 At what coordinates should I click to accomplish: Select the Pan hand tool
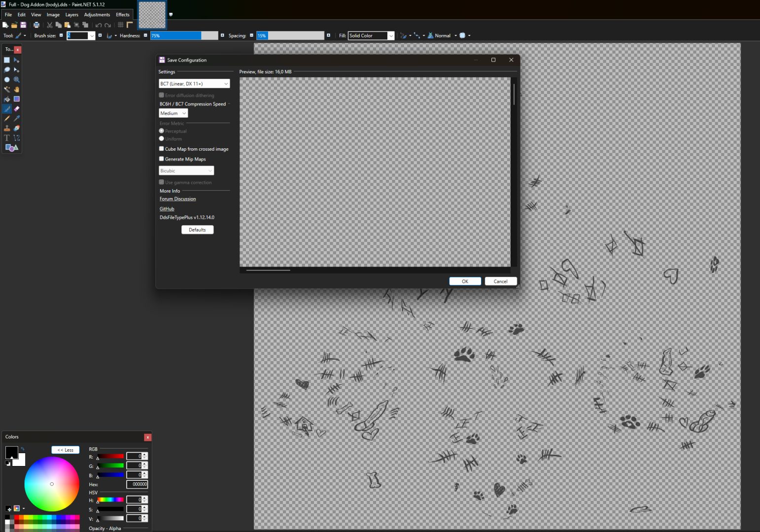[x=17, y=90]
